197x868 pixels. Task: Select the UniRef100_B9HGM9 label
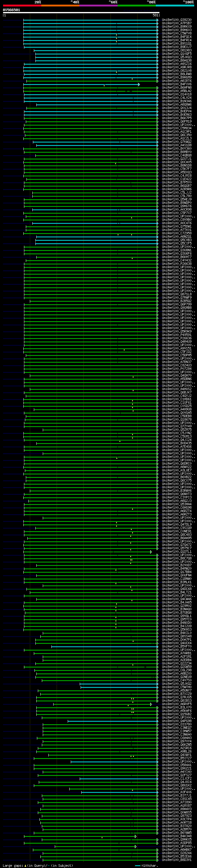pos(177,78)
